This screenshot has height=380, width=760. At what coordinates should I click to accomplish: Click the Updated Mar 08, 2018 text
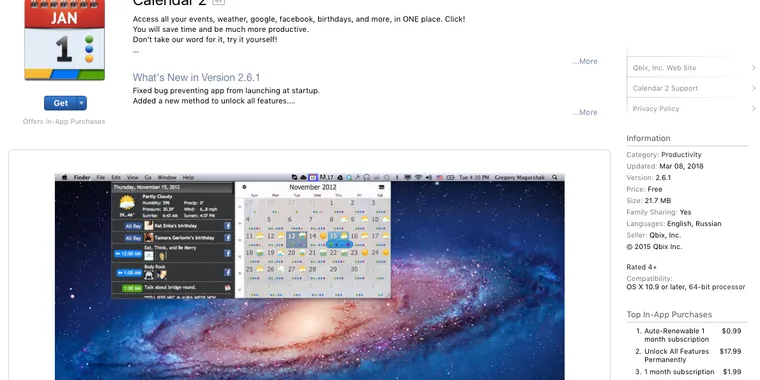pos(665,166)
